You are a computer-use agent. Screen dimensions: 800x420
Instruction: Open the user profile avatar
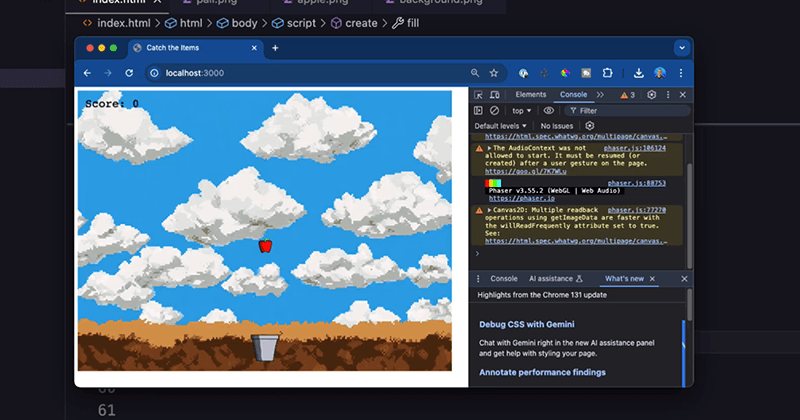(x=660, y=73)
